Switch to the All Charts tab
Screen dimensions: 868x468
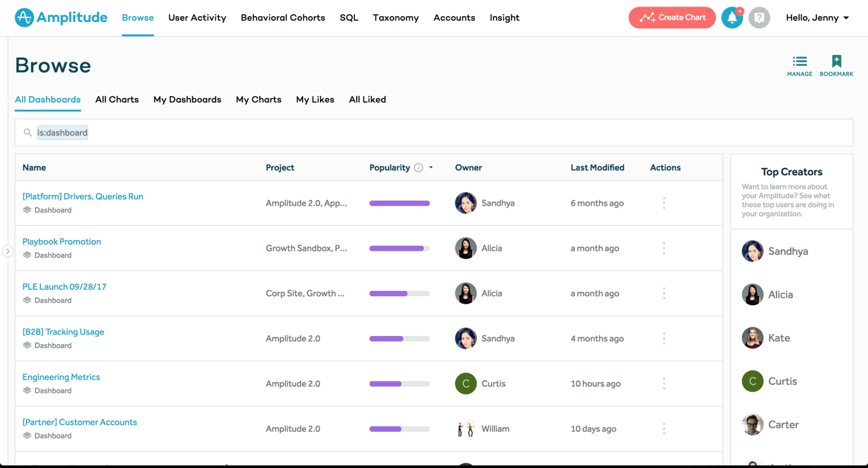[x=117, y=99]
